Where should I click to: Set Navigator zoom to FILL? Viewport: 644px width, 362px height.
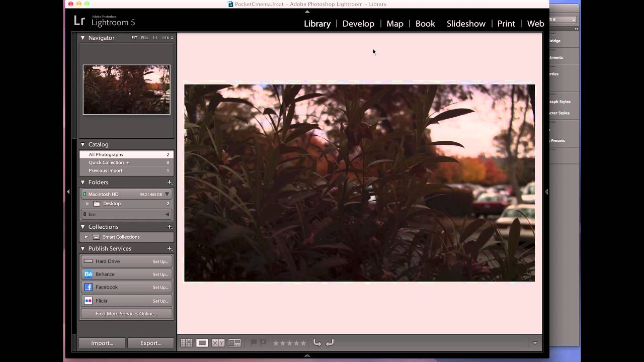click(144, 38)
